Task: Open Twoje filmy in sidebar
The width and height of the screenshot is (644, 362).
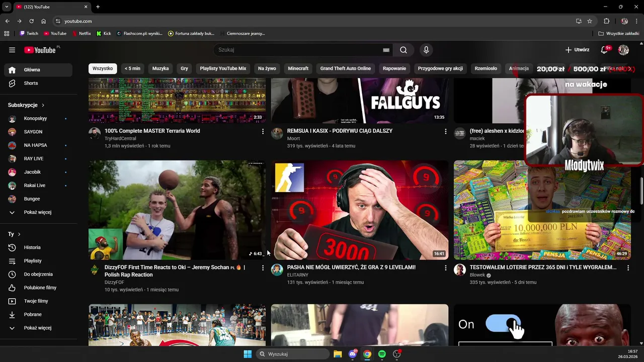Action: 38,301
